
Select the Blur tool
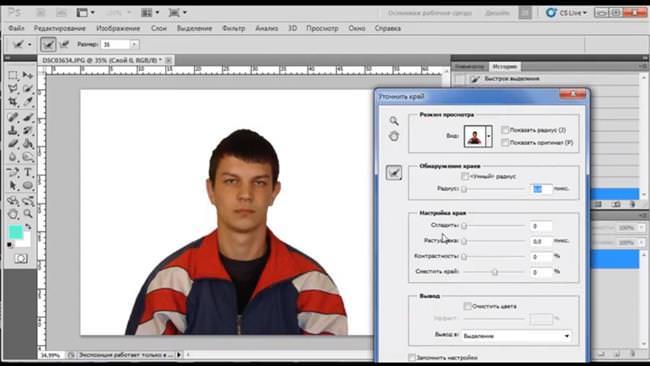click(13, 157)
